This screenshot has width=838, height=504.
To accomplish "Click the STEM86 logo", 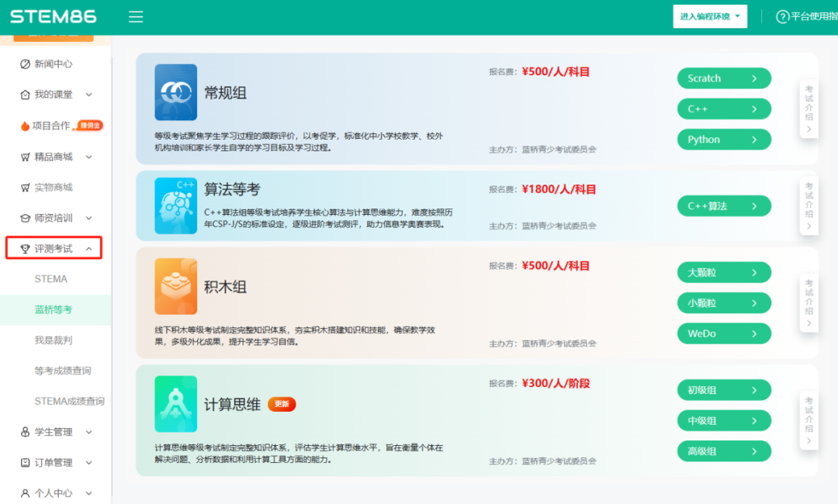I will (x=54, y=16).
